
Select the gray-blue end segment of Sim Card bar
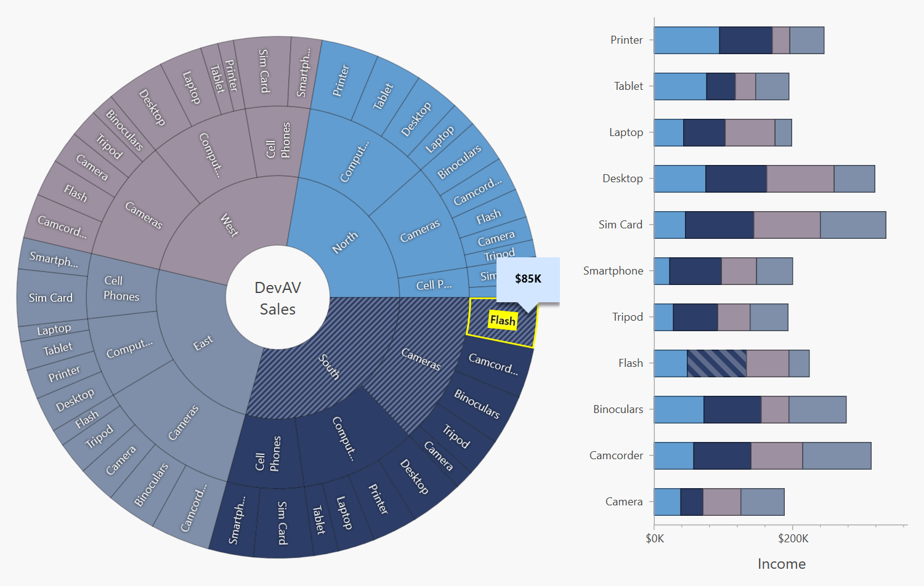pos(853,225)
